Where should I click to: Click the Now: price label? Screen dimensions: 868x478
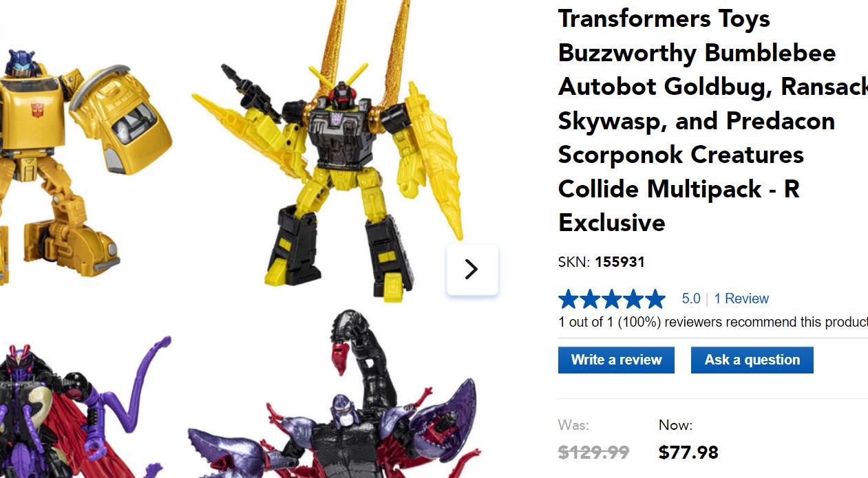(675, 425)
